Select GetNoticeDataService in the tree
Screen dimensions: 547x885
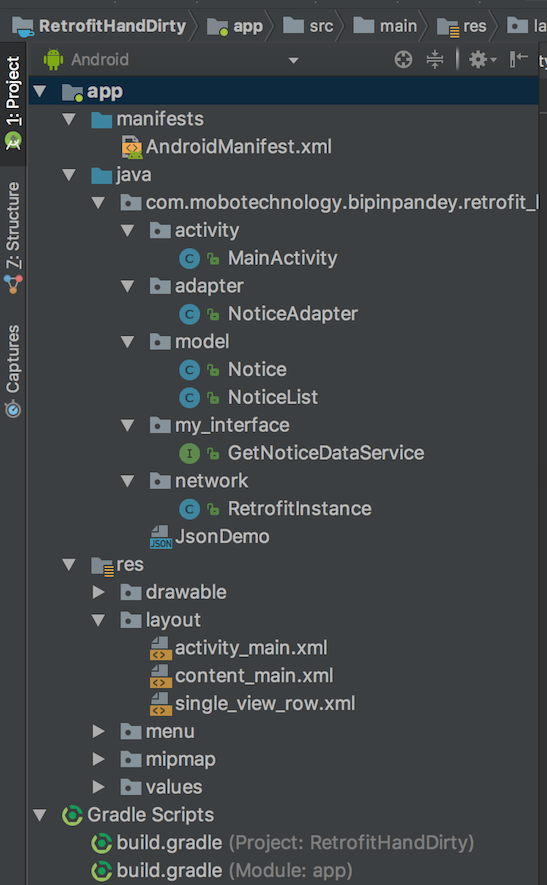tap(326, 453)
